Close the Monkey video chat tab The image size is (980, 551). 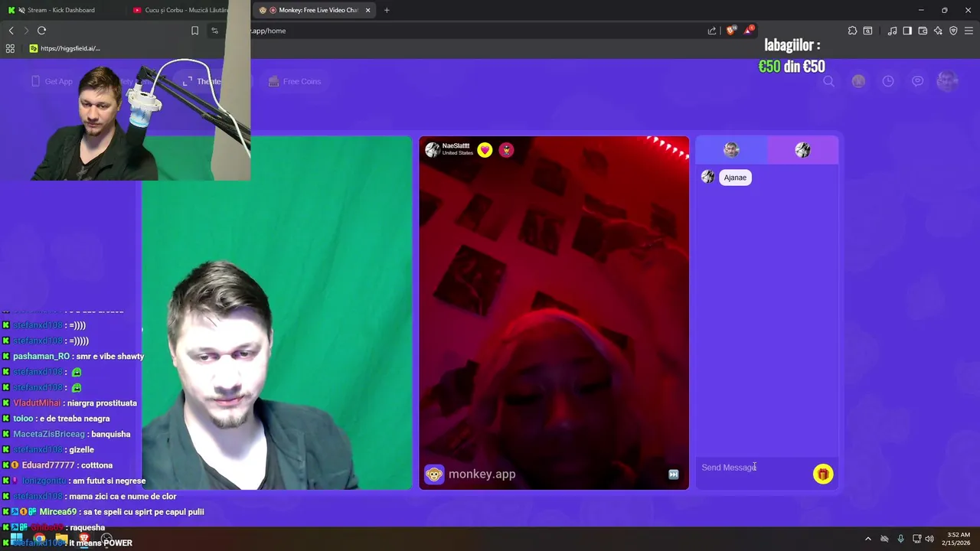click(x=368, y=10)
